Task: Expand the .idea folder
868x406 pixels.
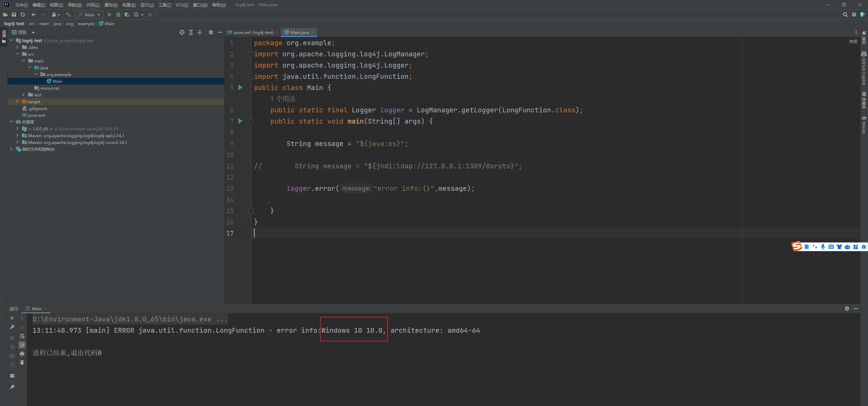Action: pyautogui.click(x=17, y=47)
